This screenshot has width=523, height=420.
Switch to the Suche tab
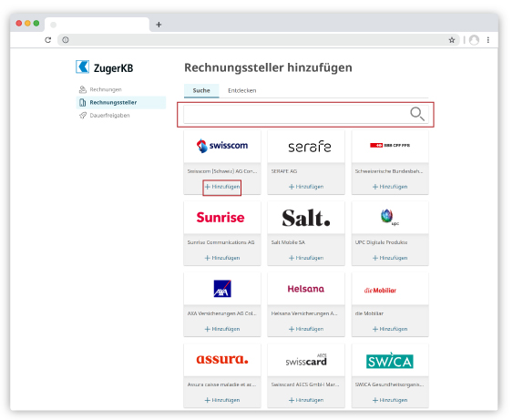tap(201, 90)
